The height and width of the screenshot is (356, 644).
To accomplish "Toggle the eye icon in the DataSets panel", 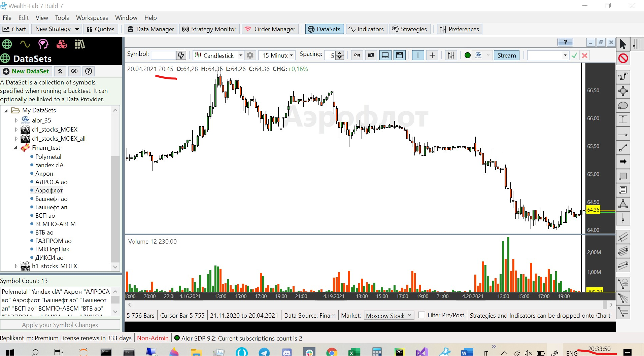I will tap(74, 71).
